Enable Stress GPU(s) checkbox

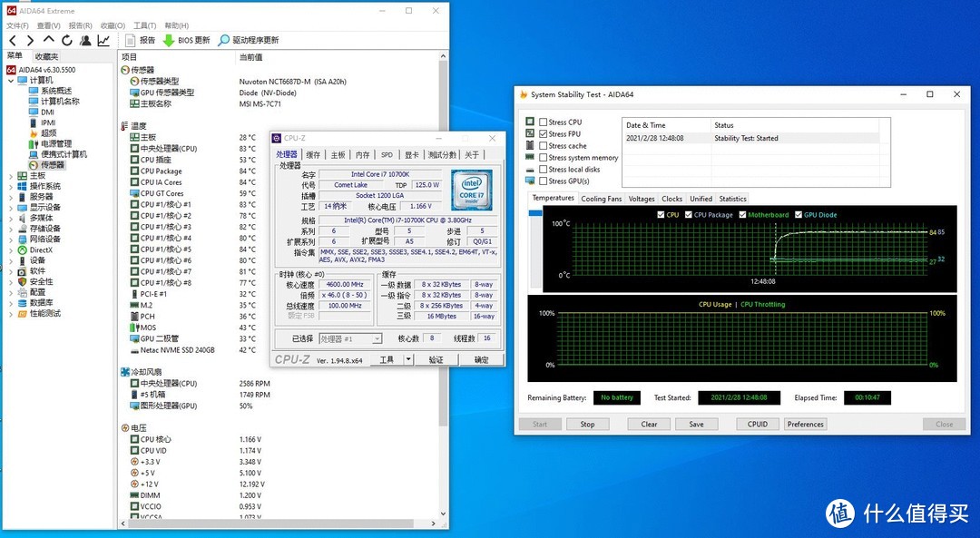click(x=544, y=181)
